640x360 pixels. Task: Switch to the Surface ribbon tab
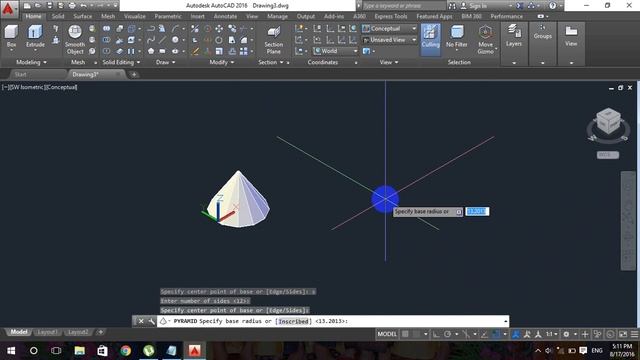point(83,16)
